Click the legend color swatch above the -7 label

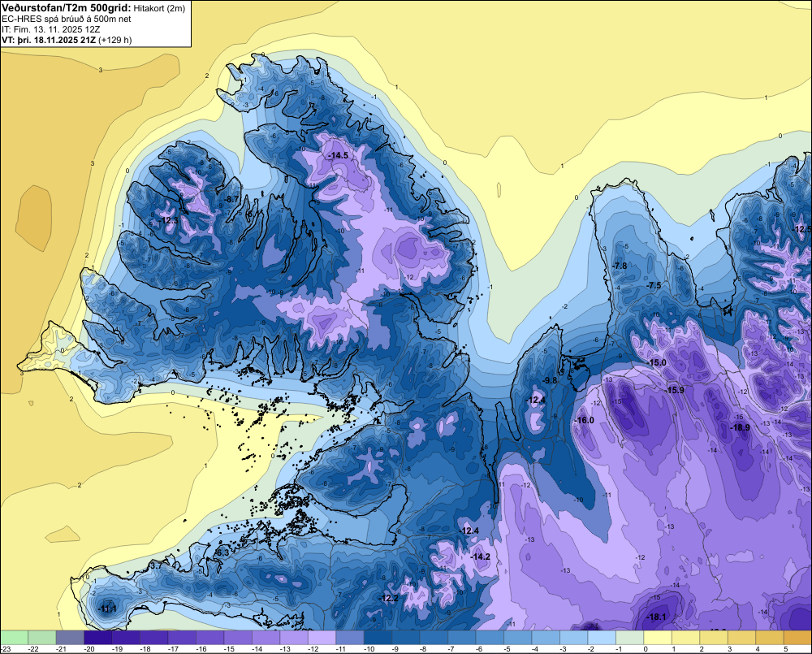point(462,637)
